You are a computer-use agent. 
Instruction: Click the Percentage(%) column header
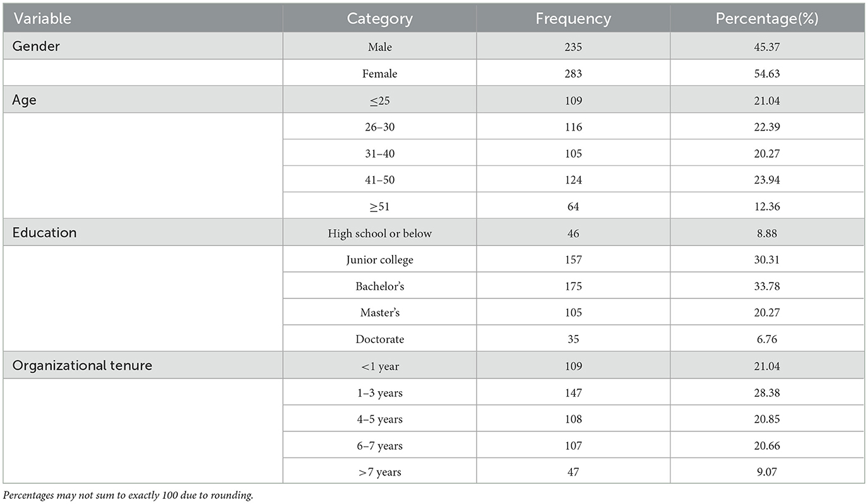pyautogui.click(x=766, y=19)
